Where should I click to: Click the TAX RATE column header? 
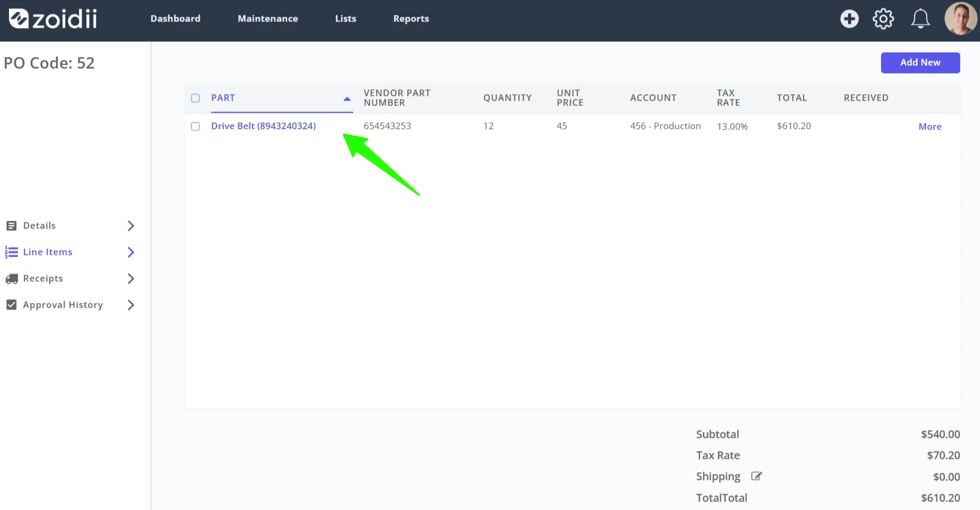coord(728,98)
